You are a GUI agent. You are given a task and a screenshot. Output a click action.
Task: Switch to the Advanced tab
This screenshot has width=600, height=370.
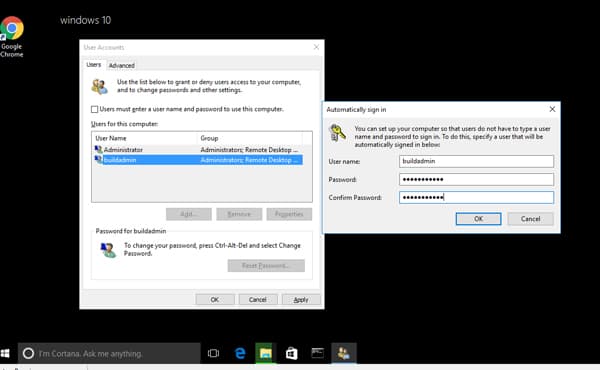point(122,65)
